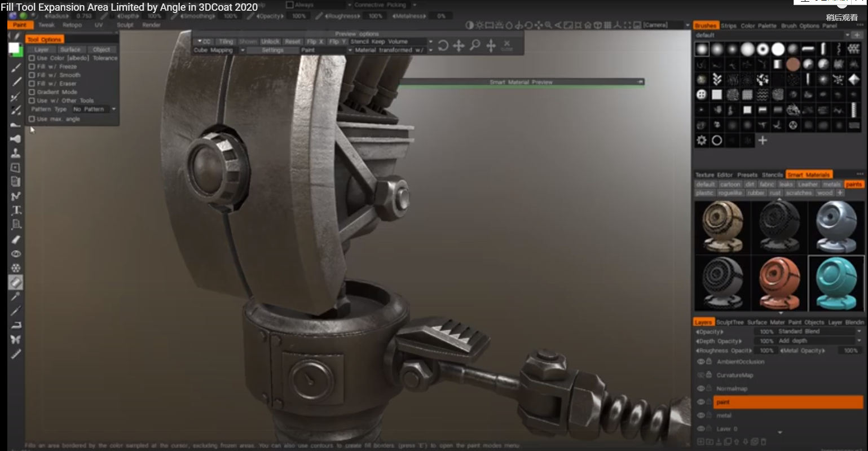
Task: Enable Fill w/ Eraser checkbox
Action: (32, 84)
